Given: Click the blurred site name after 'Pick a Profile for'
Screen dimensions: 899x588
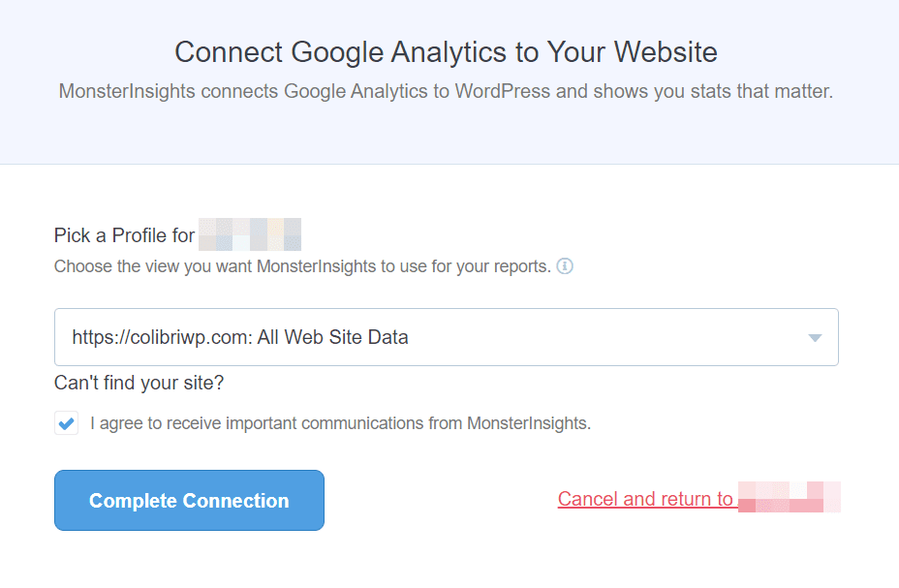Looking at the screenshot, I should click(x=250, y=234).
